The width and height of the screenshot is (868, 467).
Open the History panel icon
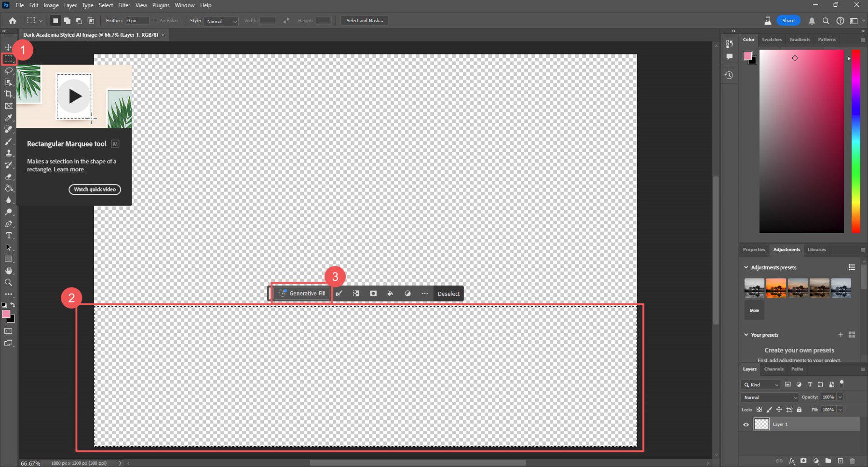(x=729, y=75)
